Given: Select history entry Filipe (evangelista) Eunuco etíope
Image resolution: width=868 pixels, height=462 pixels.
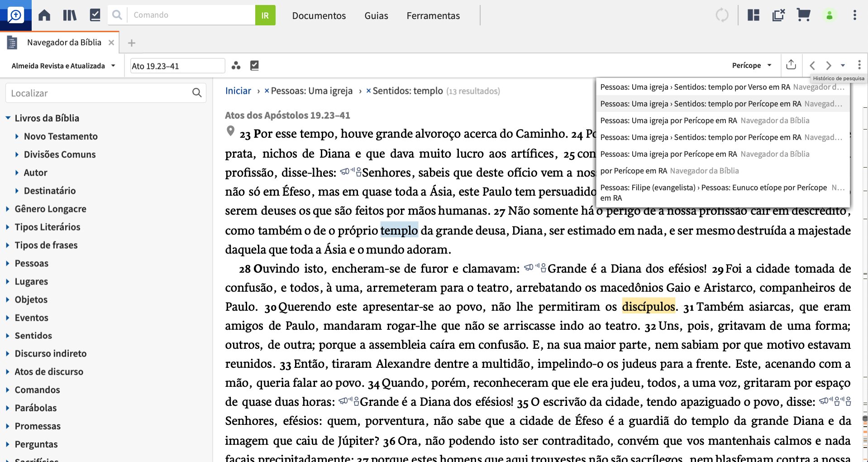Looking at the screenshot, I should coord(722,192).
